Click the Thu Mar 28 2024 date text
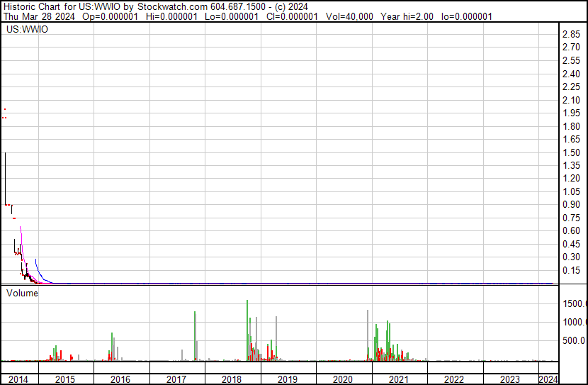 (x=39, y=16)
